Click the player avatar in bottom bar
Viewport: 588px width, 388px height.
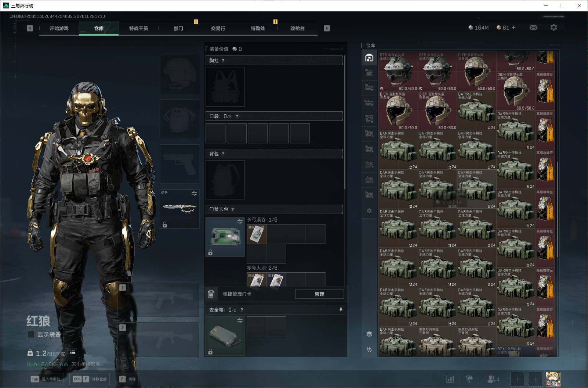coord(553,379)
